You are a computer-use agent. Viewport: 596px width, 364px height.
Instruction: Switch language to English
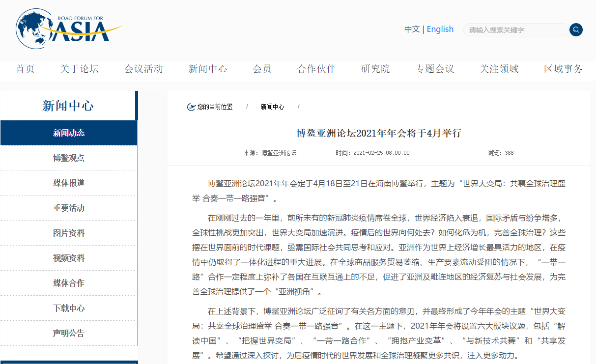pos(440,29)
